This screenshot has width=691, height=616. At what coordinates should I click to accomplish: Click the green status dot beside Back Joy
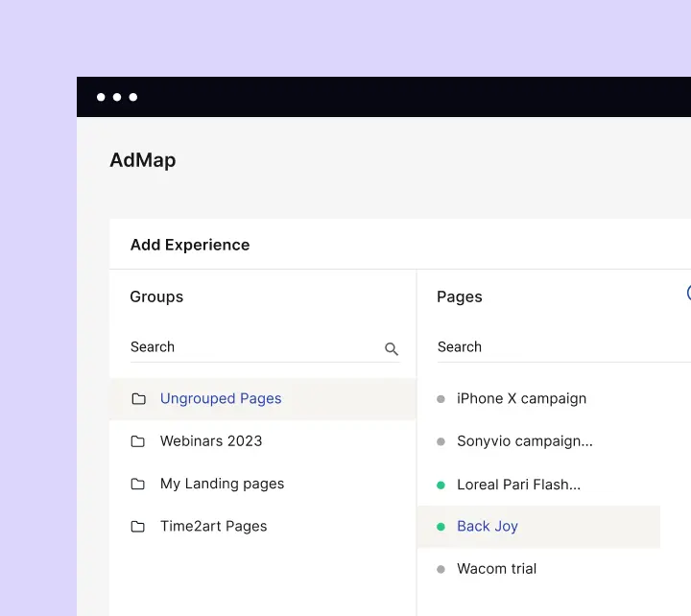point(441,527)
